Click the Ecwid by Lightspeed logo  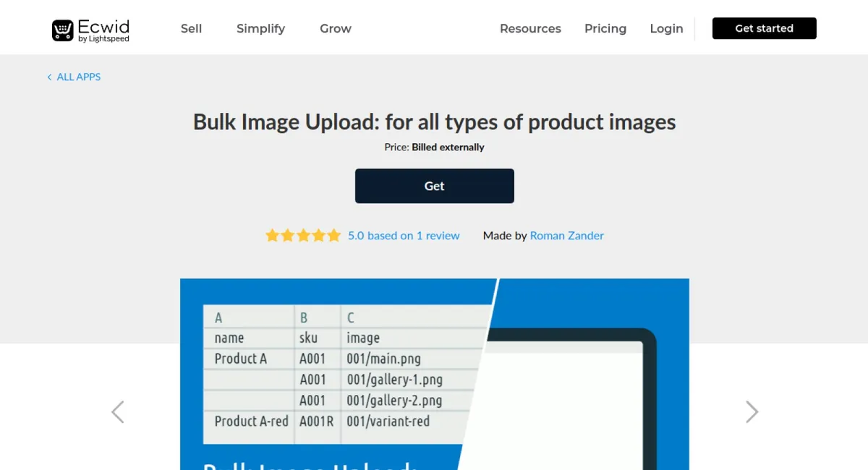coord(91,29)
